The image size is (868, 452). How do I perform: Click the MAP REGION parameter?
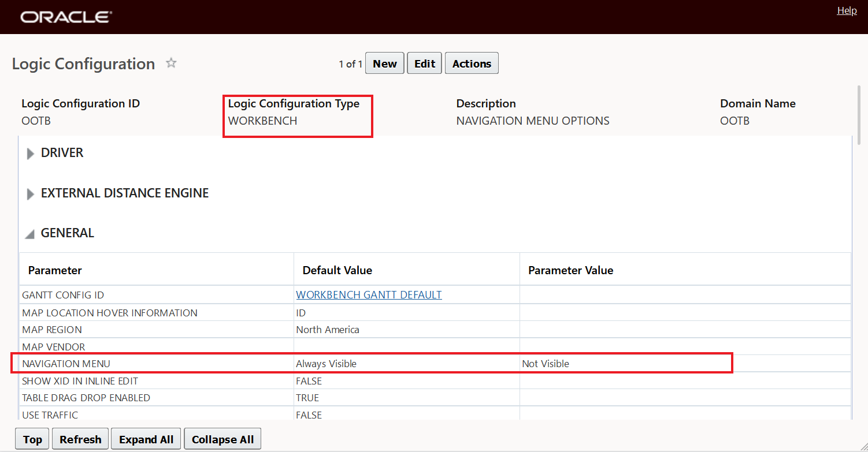tap(52, 330)
